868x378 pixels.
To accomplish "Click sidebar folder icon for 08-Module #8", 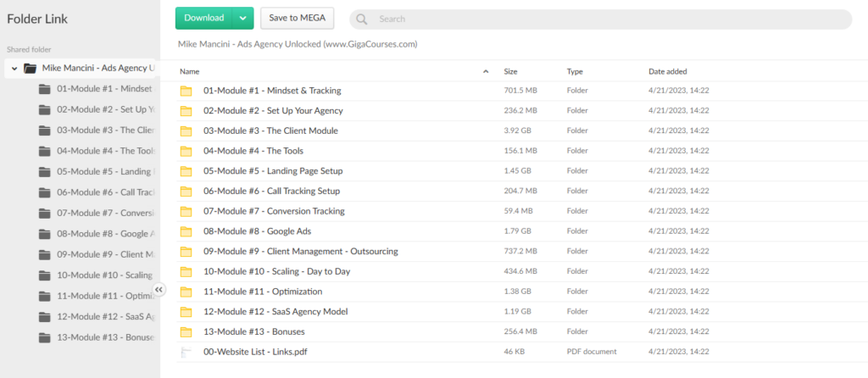I will pos(45,234).
